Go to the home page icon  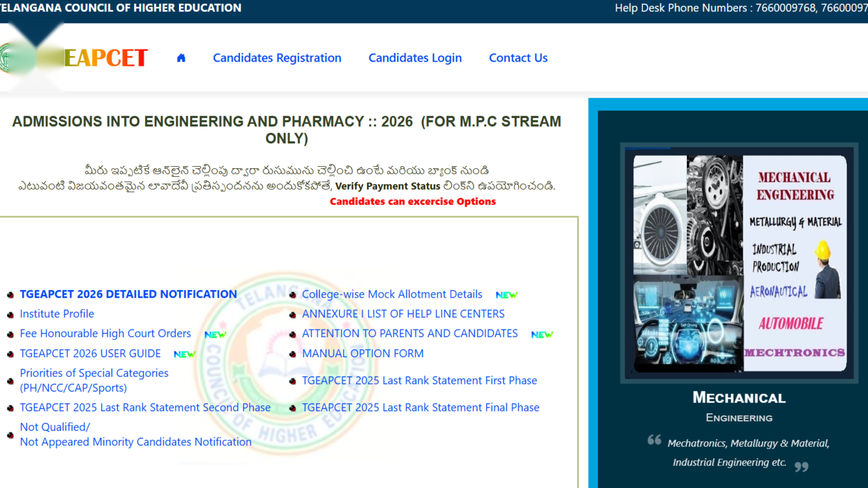point(181,58)
